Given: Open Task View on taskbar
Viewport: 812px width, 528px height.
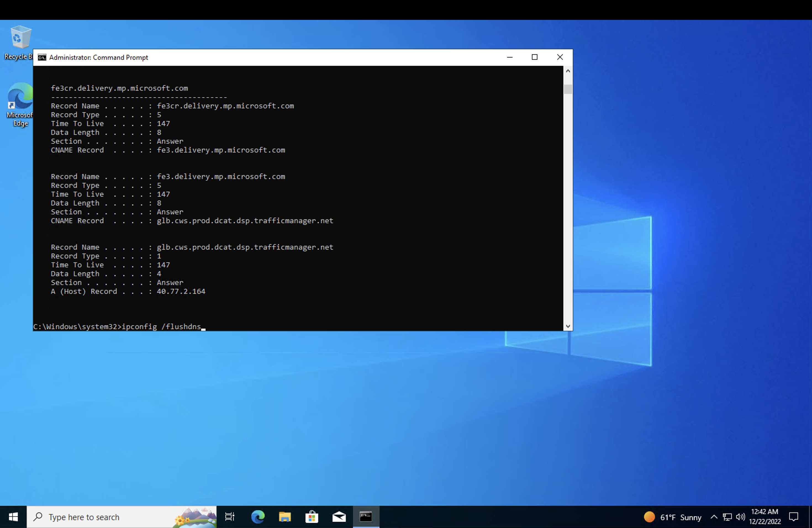Looking at the screenshot, I should [230, 517].
